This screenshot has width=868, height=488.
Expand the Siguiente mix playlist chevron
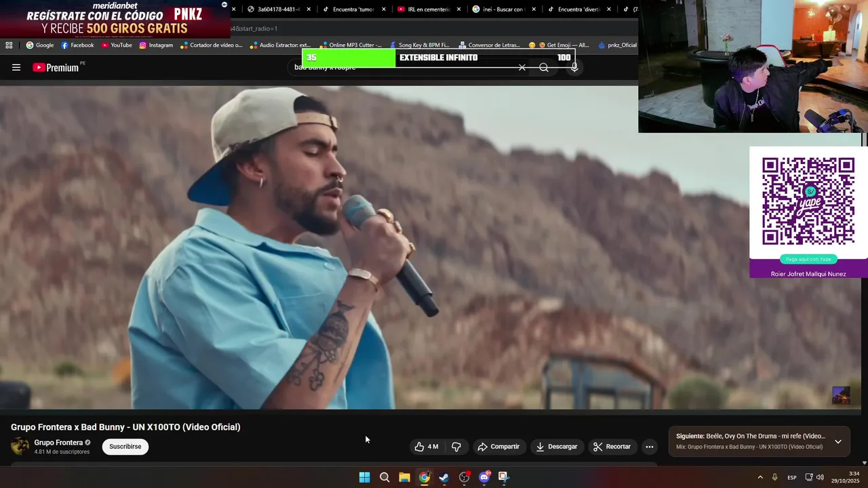coord(838,441)
